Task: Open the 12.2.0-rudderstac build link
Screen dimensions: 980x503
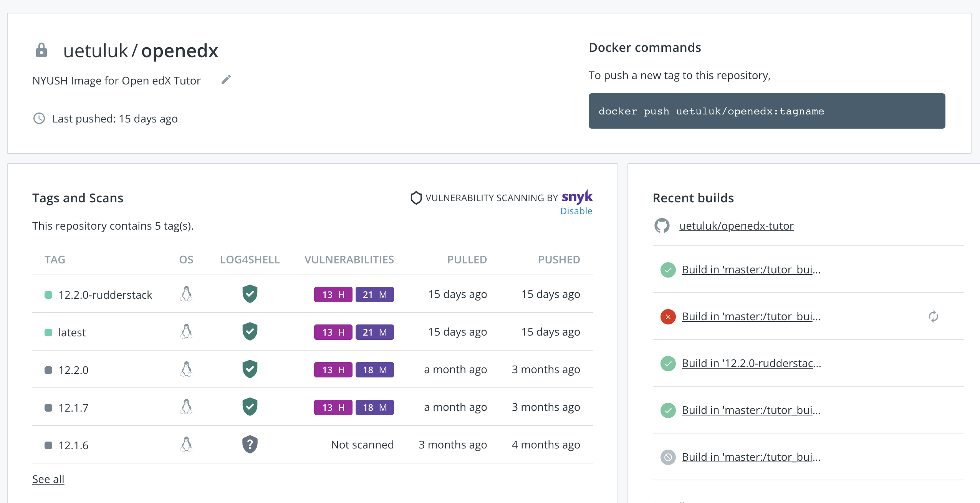Action: pos(752,363)
